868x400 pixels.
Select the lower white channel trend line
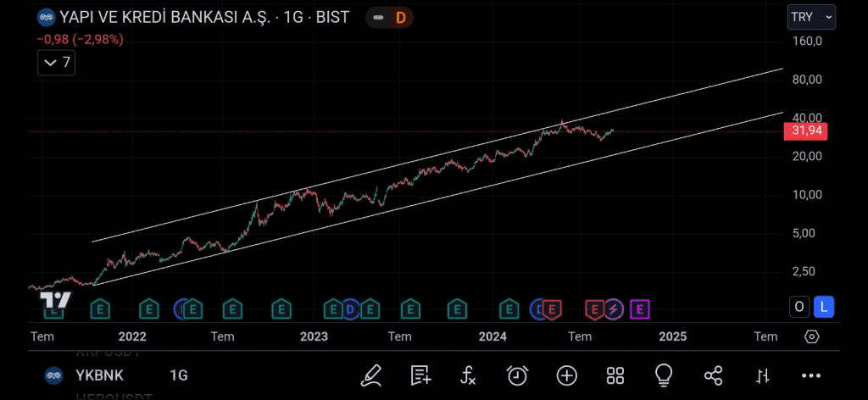438,198
